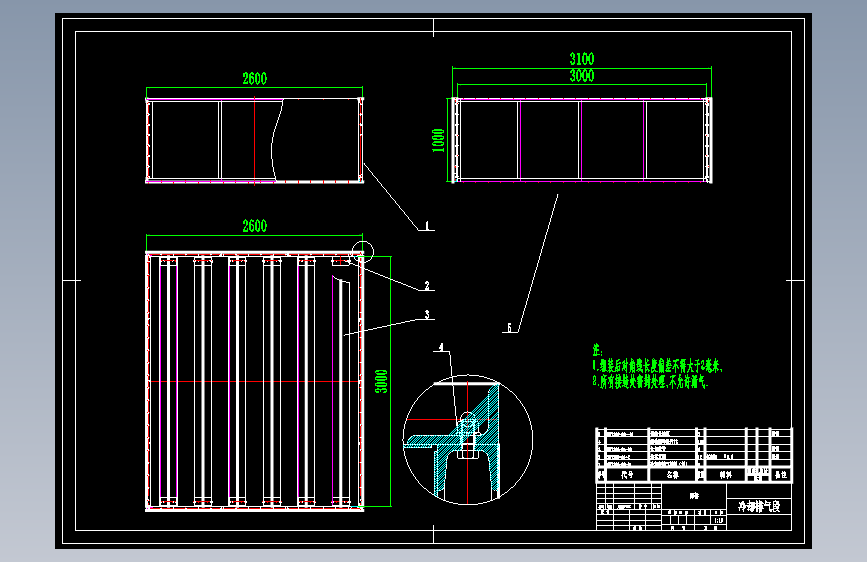Click note line 2 about sealing joints
This screenshot has width=867, height=562.
[x=650, y=381]
